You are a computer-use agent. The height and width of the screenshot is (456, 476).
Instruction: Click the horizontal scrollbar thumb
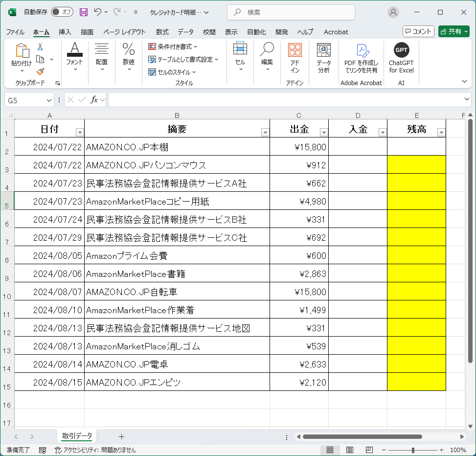(x=362, y=436)
